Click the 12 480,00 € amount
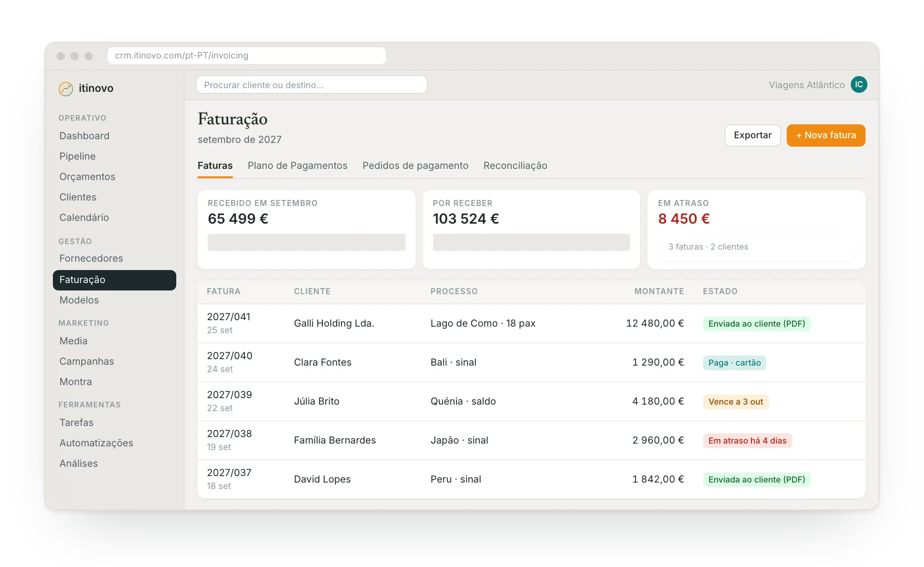 pyautogui.click(x=655, y=323)
